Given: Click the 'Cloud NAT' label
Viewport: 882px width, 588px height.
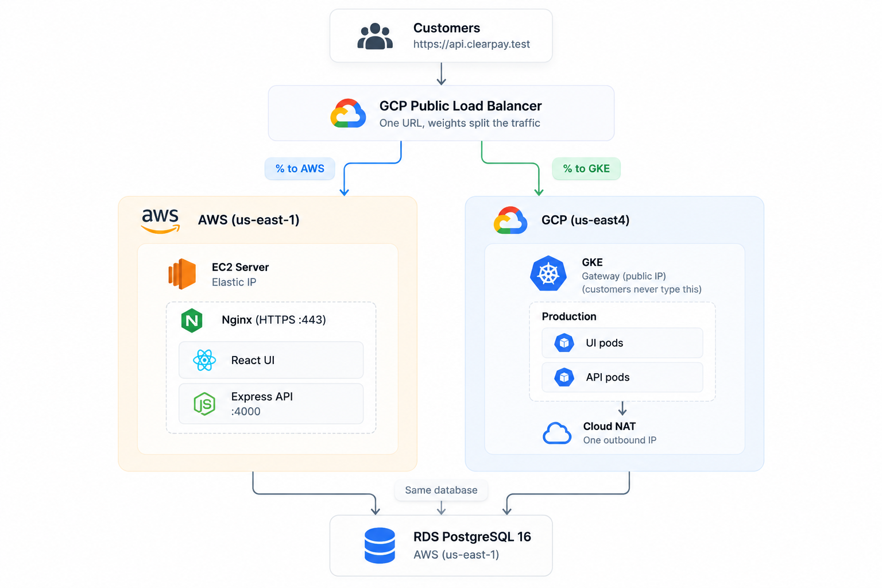Looking at the screenshot, I should 609,426.
